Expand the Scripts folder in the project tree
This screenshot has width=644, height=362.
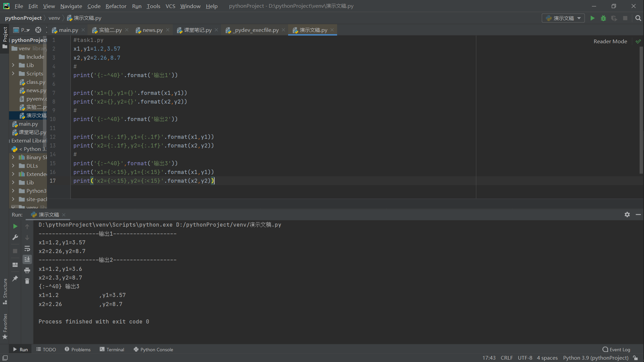(13, 73)
